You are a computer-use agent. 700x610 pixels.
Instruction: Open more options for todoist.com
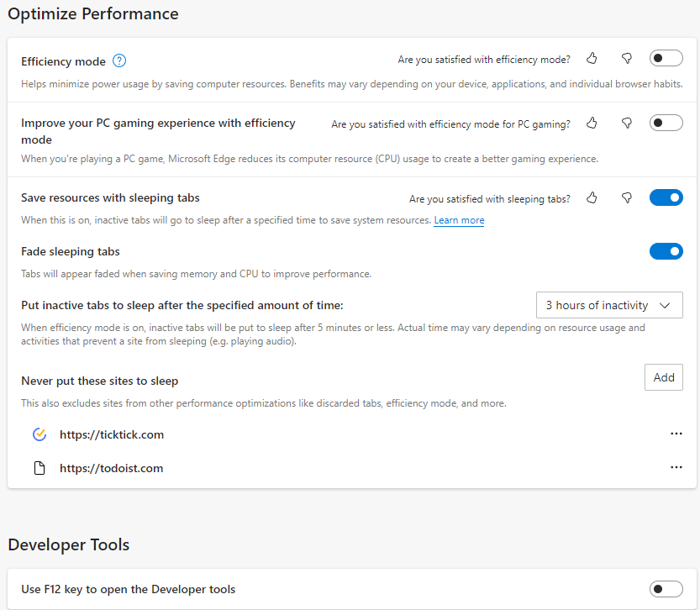click(x=676, y=467)
